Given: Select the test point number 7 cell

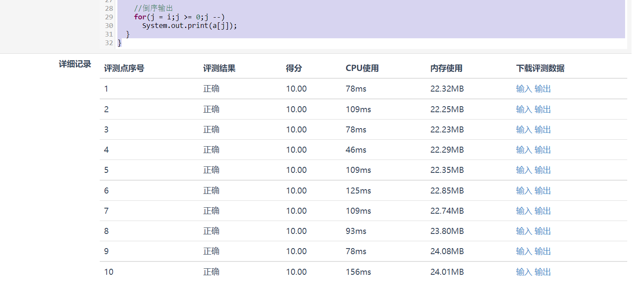Looking at the screenshot, I should pyautogui.click(x=106, y=211).
